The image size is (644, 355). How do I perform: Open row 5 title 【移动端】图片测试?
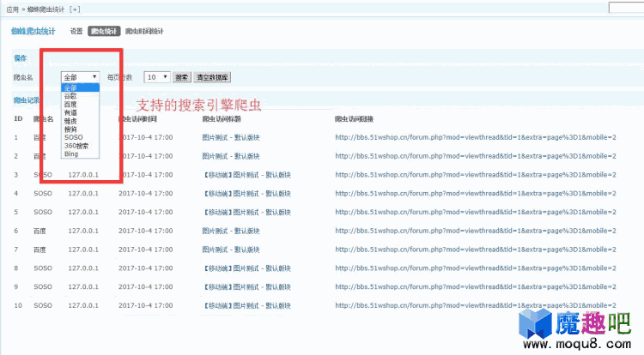pos(246,213)
